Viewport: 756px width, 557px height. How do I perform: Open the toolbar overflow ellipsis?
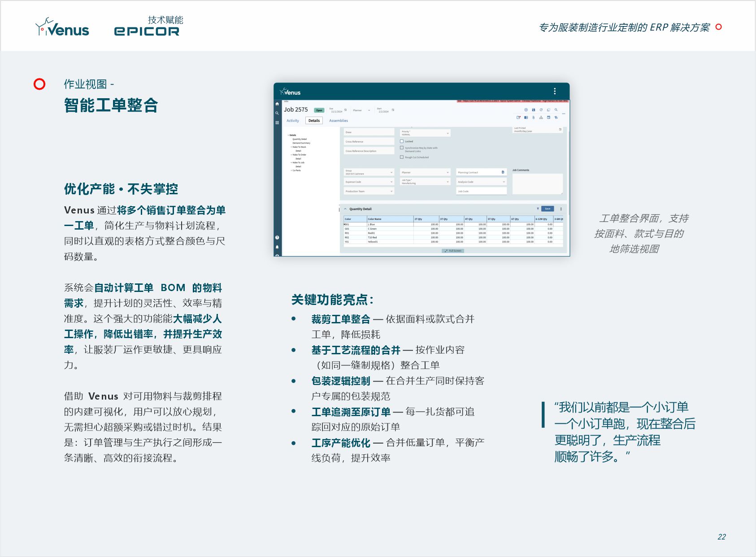[x=564, y=114]
